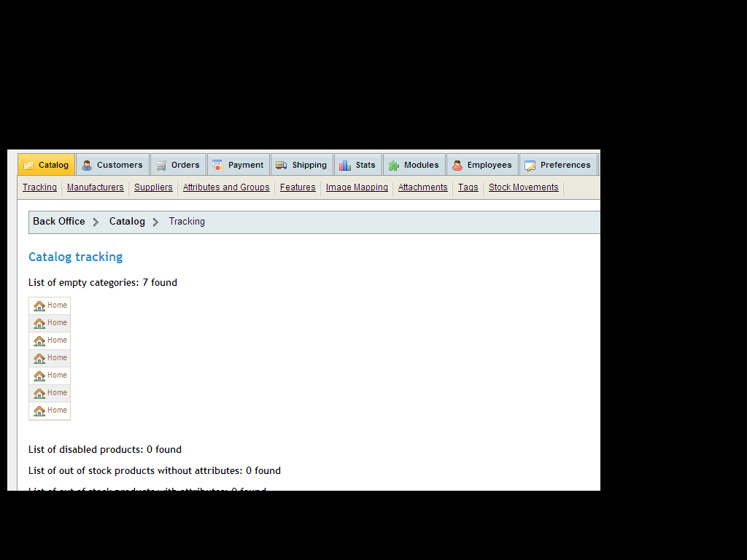Click the Payment tab card icon
747x560 pixels.
click(x=217, y=166)
